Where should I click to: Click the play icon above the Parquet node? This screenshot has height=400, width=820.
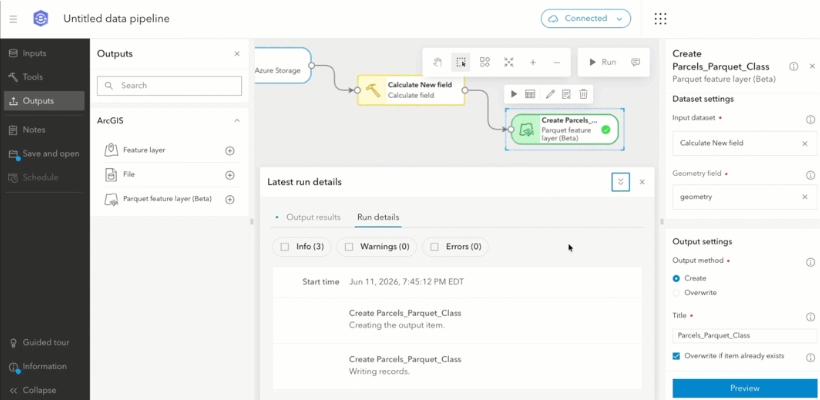tap(514, 94)
